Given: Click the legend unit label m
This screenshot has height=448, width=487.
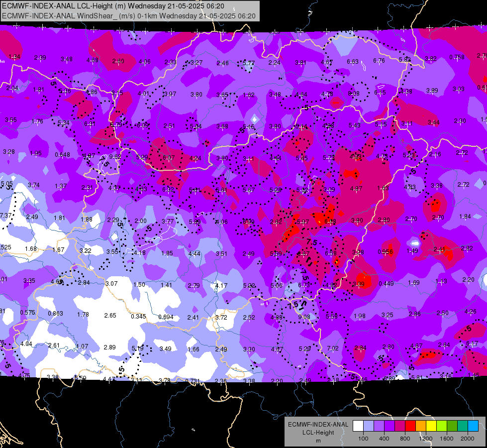Looking at the screenshot, I should tap(318, 441).
